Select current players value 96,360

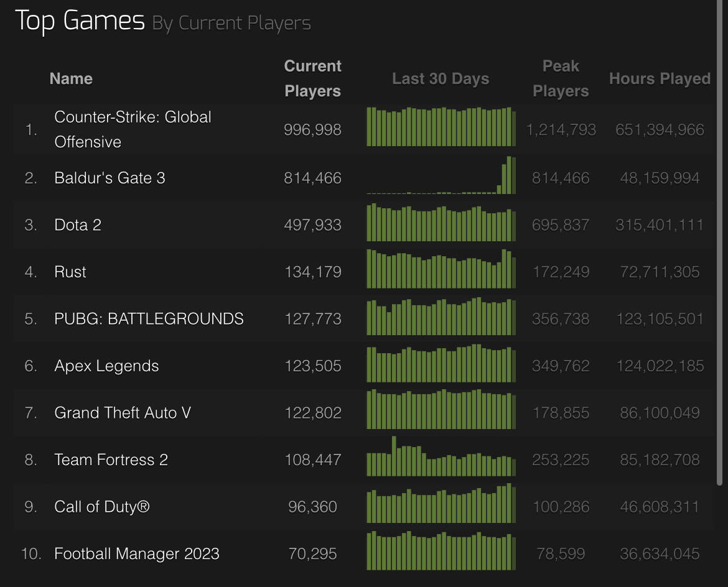[312, 507]
